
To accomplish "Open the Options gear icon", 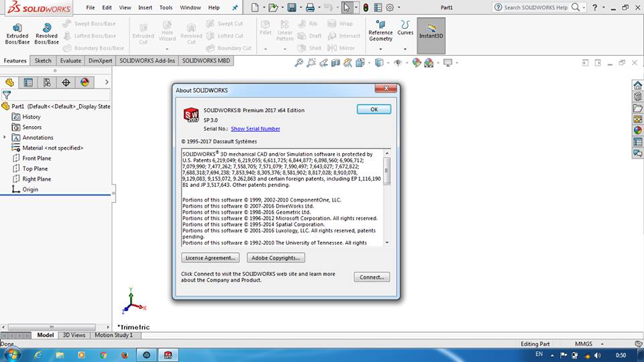I will [x=390, y=7].
